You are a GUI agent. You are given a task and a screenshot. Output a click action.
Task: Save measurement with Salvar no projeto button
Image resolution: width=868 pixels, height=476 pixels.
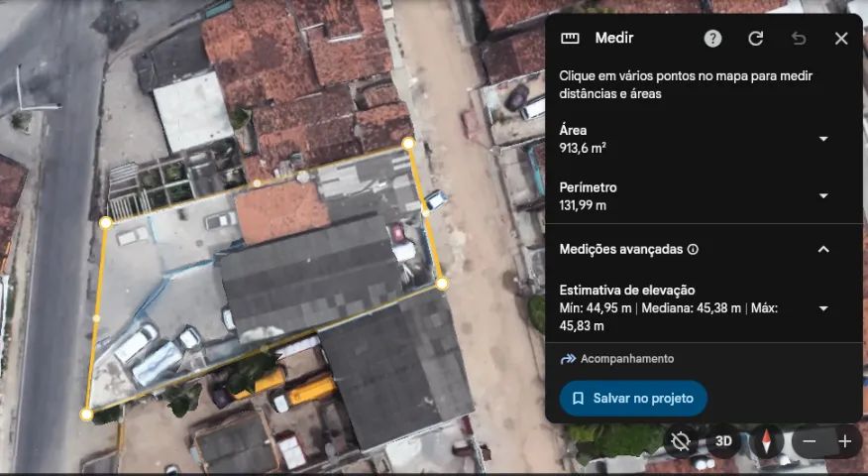point(633,398)
